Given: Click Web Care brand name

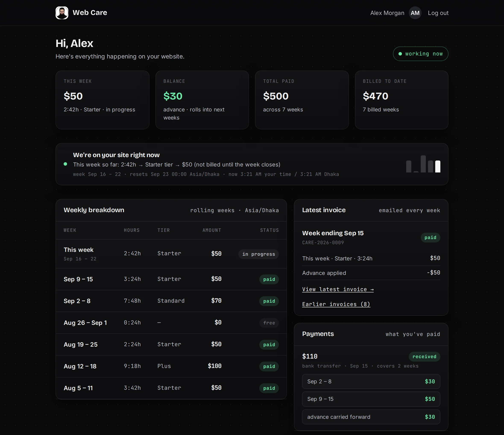Looking at the screenshot, I should (x=90, y=13).
